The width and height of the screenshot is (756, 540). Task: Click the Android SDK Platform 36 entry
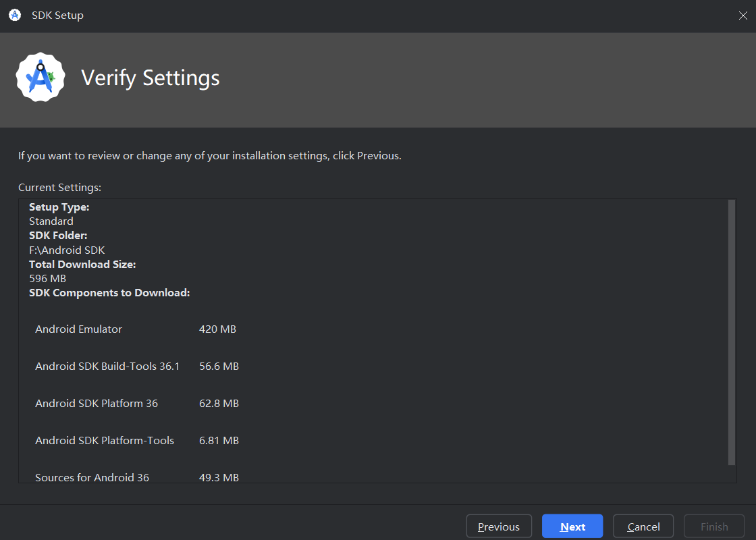click(x=97, y=404)
